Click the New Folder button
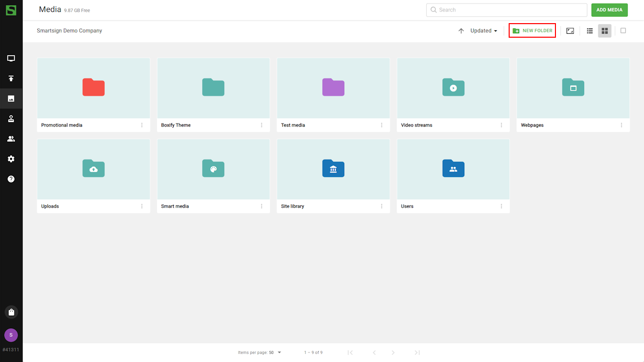 532,31
